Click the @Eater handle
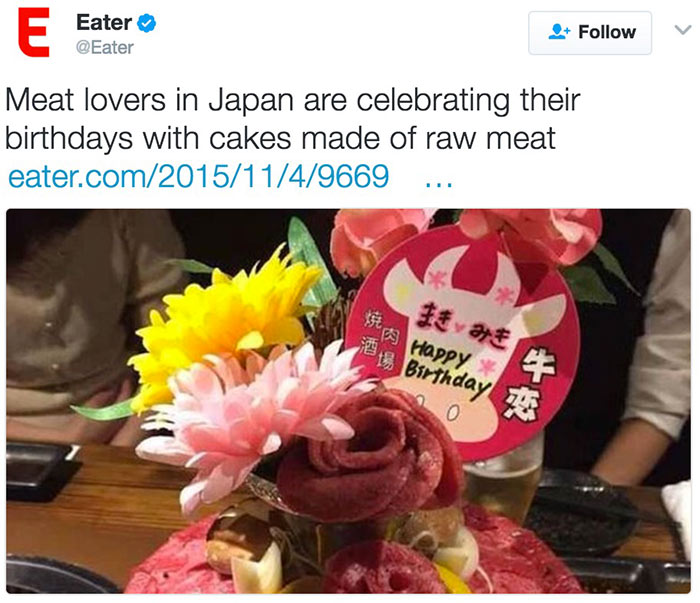This screenshot has height=603, width=700. point(105,47)
